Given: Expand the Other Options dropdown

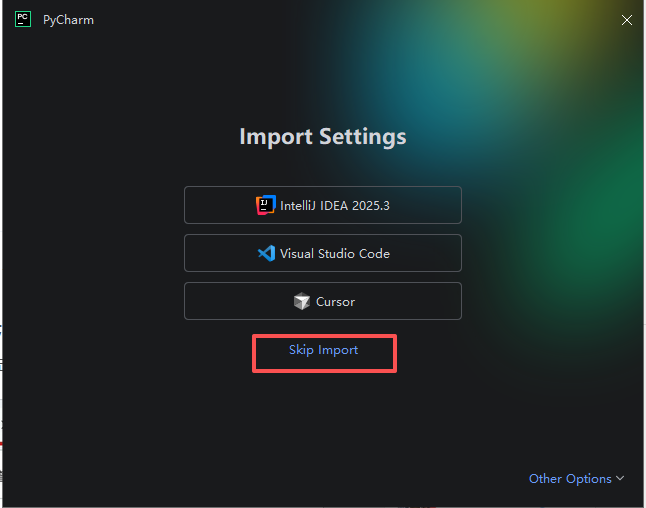Looking at the screenshot, I should pyautogui.click(x=576, y=479).
